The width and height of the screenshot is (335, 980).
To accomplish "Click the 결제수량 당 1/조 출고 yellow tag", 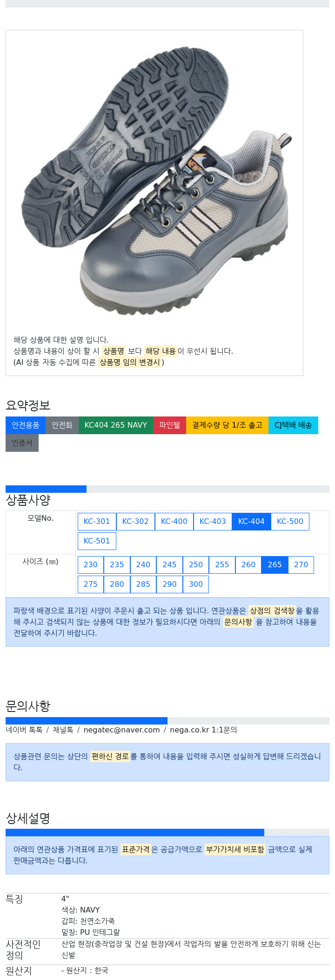I will point(227,425).
